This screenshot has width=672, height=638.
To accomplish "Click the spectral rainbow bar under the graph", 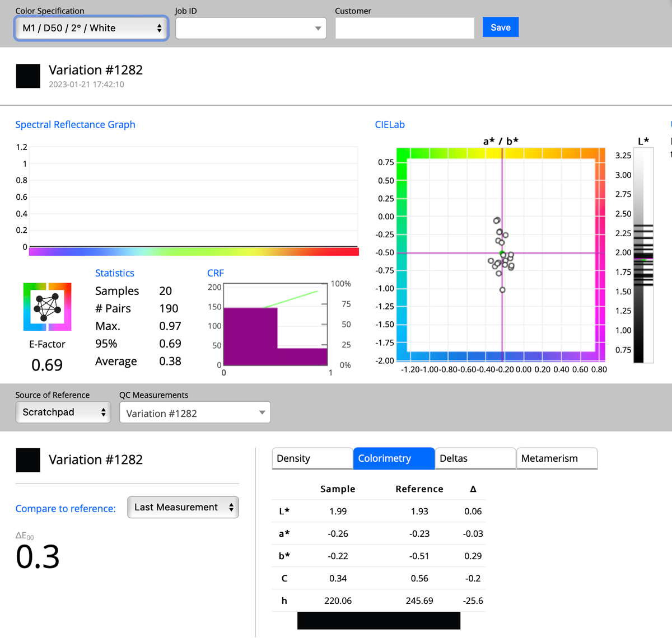I will click(194, 252).
